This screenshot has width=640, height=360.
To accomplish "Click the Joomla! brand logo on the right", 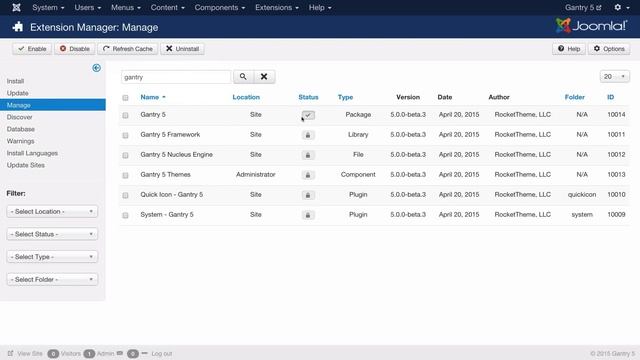I will (591, 26).
